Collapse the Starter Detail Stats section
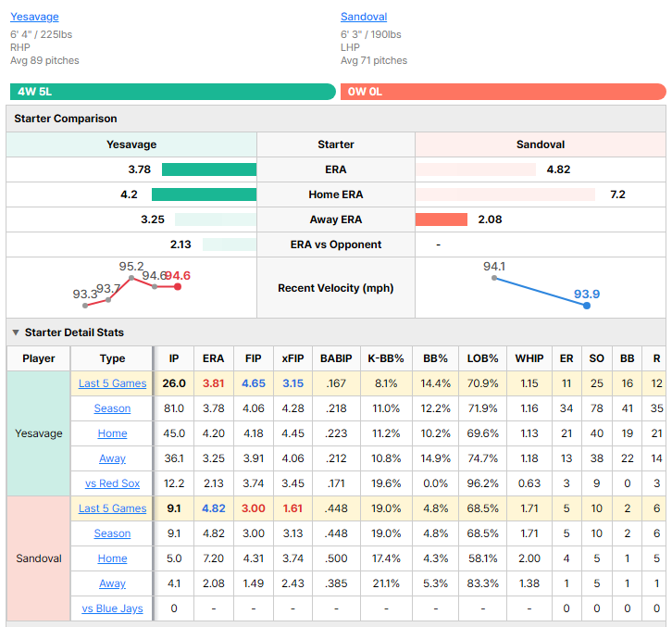The image size is (672, 627). [16, 332]
